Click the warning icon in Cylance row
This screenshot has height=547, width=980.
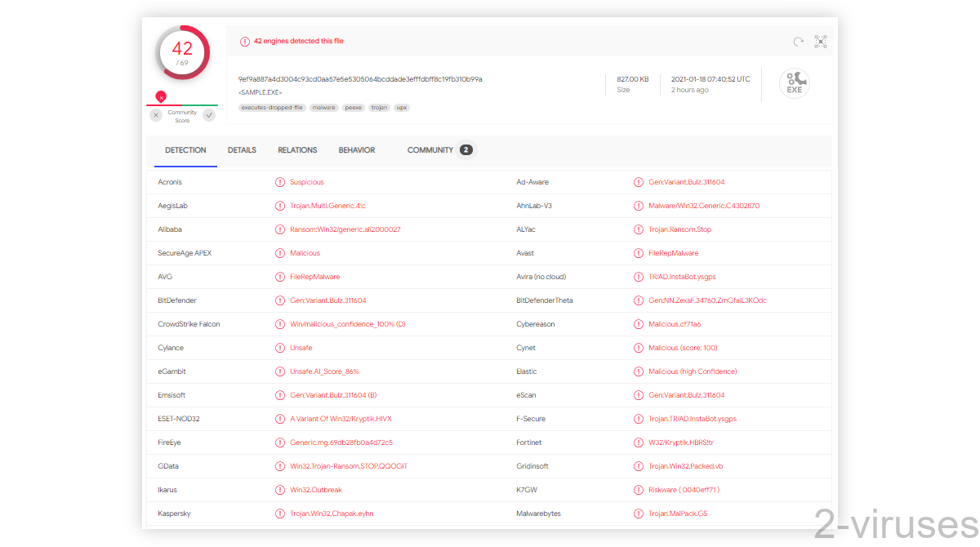[x=280, y=348]
